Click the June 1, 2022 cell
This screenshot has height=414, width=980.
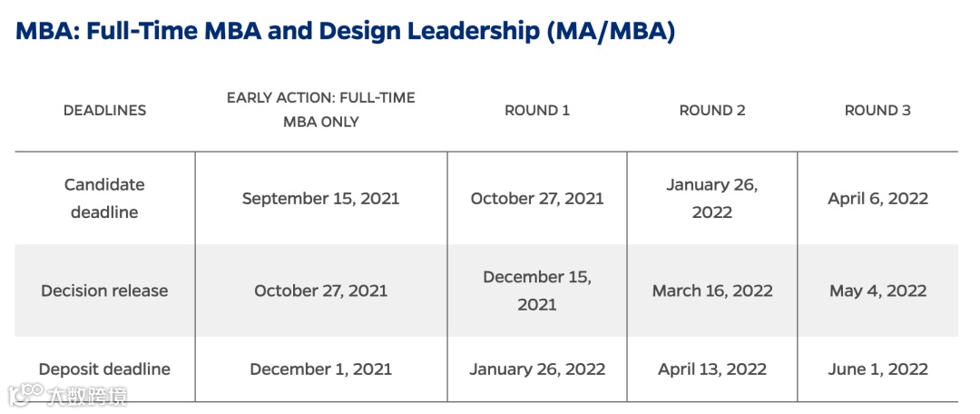877,369
